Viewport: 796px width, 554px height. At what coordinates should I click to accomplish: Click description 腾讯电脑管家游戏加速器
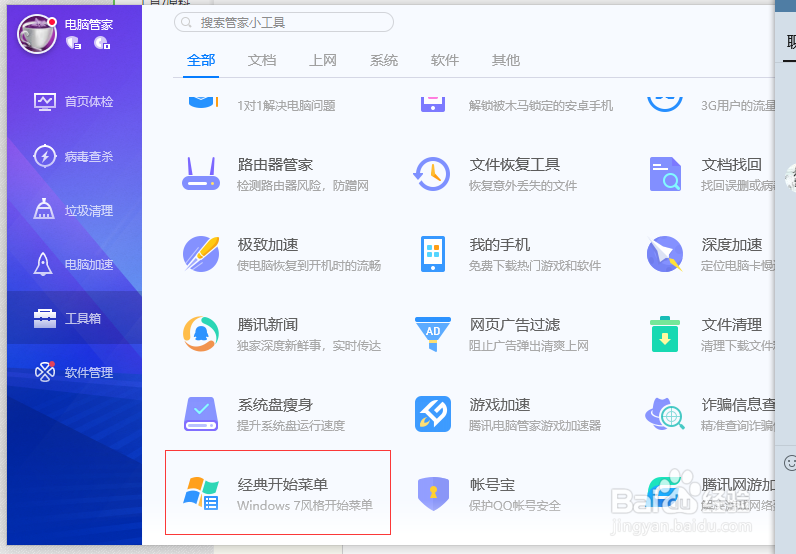[535, 425]
